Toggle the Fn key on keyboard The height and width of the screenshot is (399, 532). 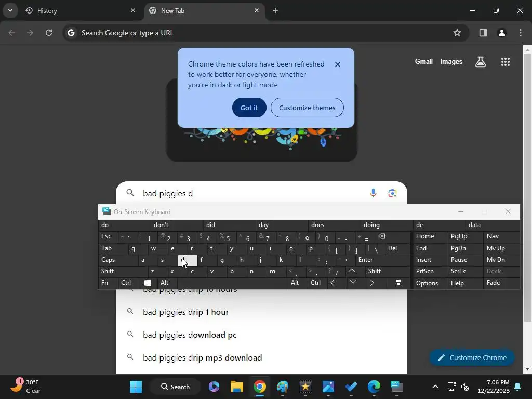(x=108, y=283)
